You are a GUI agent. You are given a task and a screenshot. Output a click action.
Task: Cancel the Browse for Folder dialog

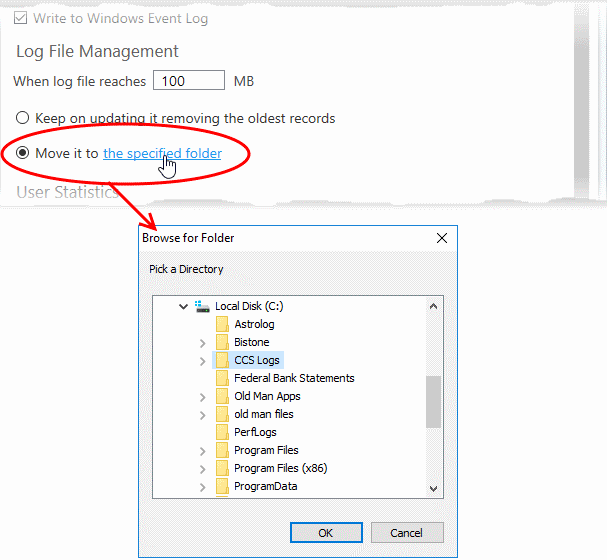pyautogui.click(x=407, y=533)
